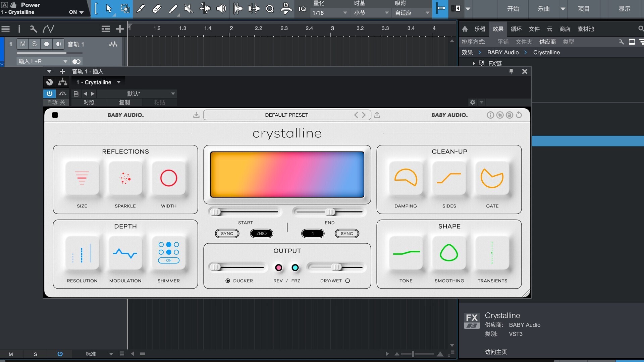Open the 输入 L+R input dropdown
Viewport: 644px width, 362px height.
tap(43, 61)
